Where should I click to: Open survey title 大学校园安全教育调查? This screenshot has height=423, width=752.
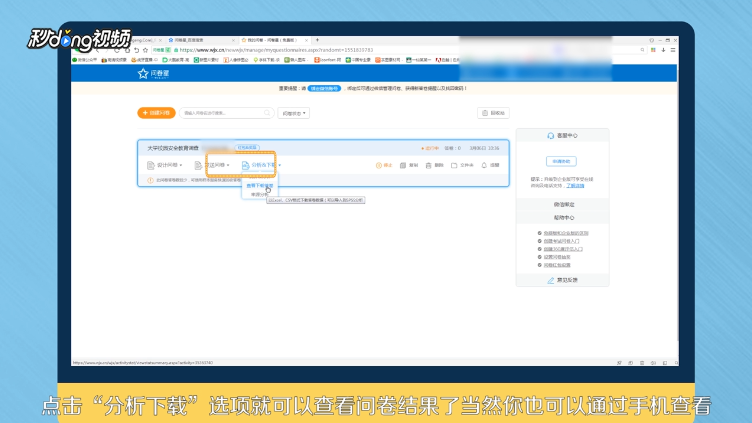173,148
